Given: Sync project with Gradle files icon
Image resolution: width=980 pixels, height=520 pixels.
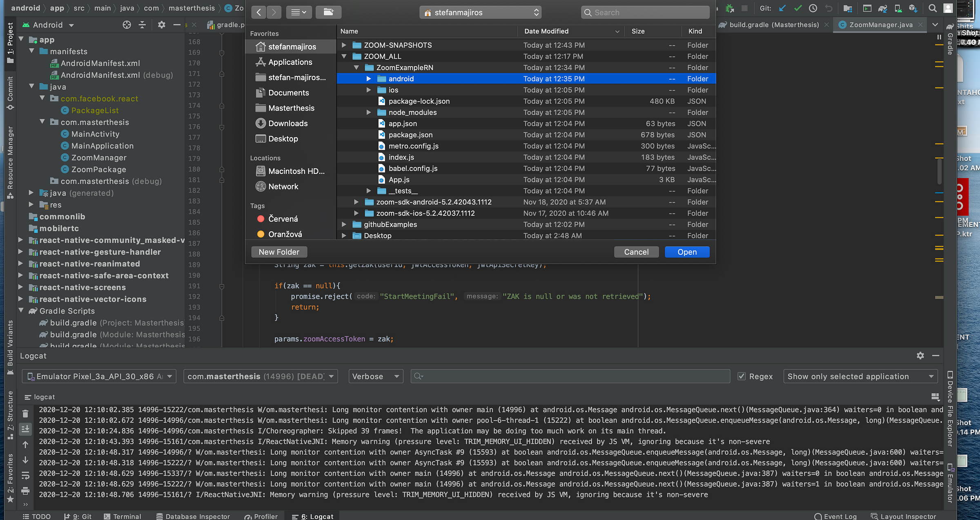Looking at the screenshot, I should click(x=883, y=8).
